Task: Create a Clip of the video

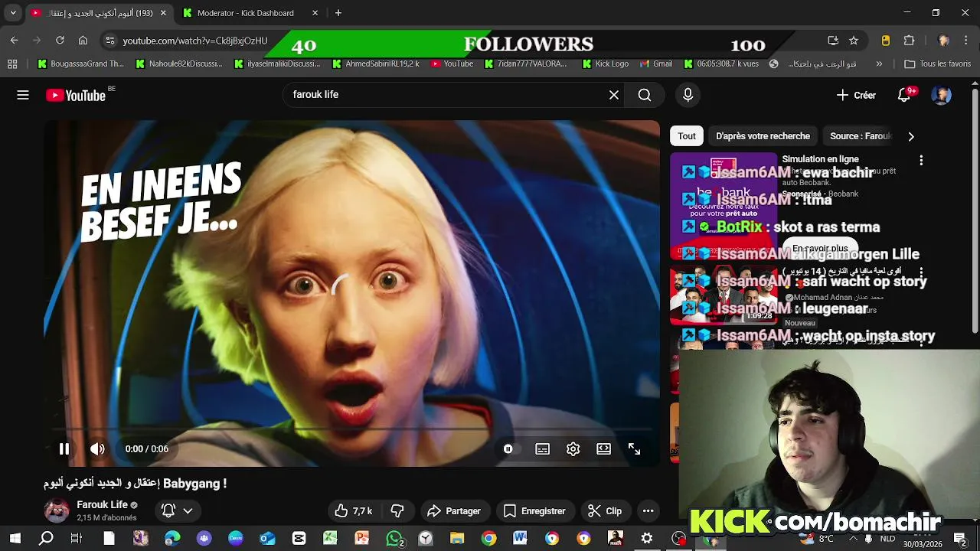Action: 604,511
